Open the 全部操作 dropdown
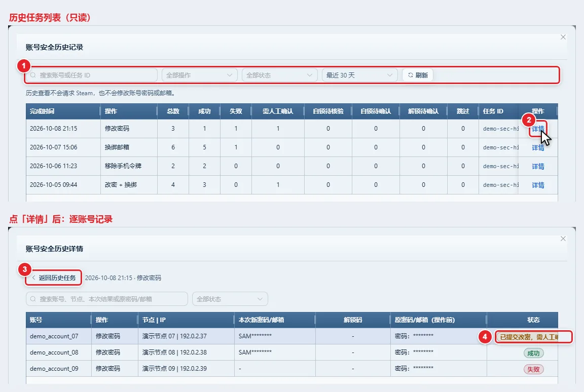This screenshot has width=584, height=392. click(199, 75)
